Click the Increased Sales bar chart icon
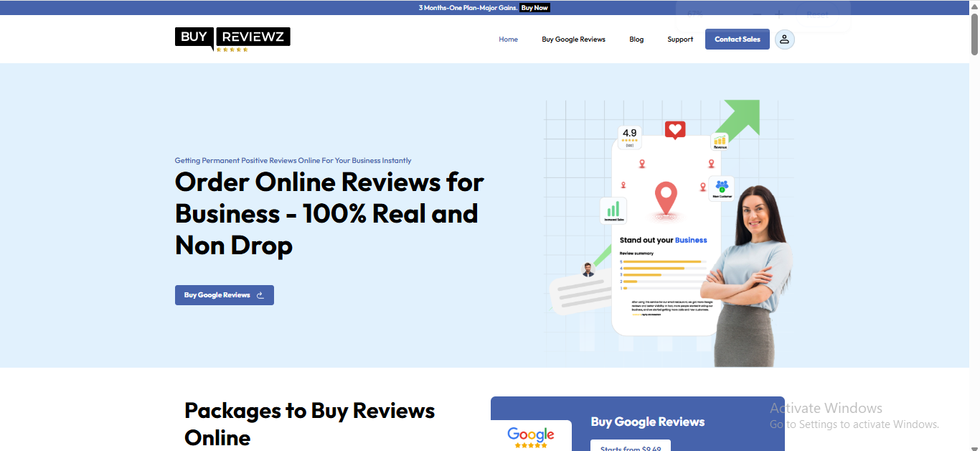980x451 pixels. tap(613, 211)
